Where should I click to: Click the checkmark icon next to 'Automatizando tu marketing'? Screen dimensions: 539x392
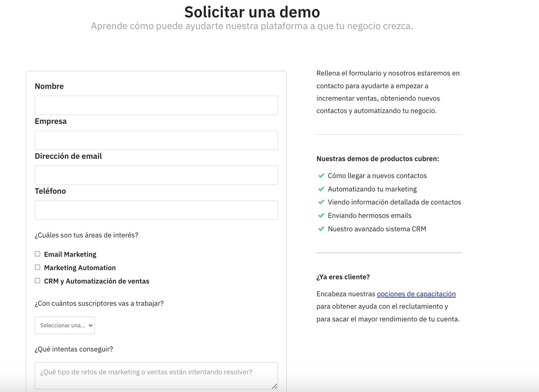tap(321, 189)
